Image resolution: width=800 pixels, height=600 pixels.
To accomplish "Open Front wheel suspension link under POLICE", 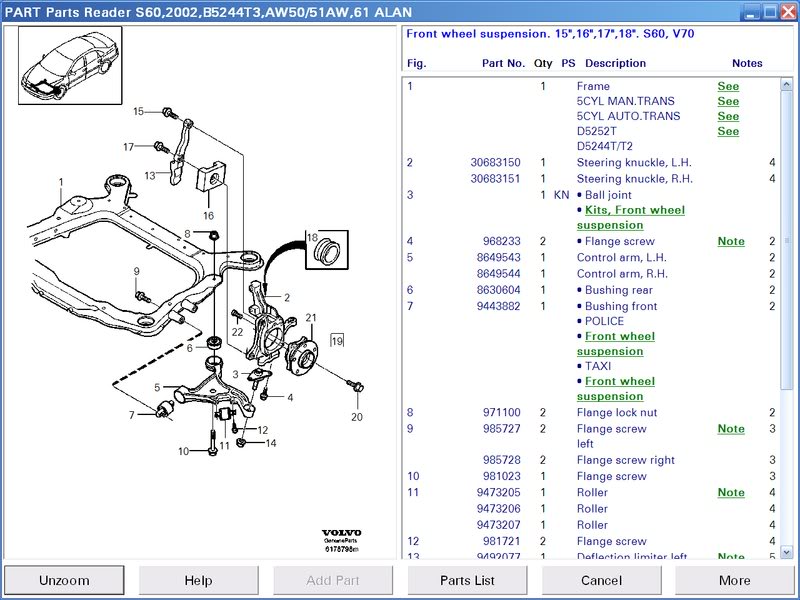I will coord(616,343).
